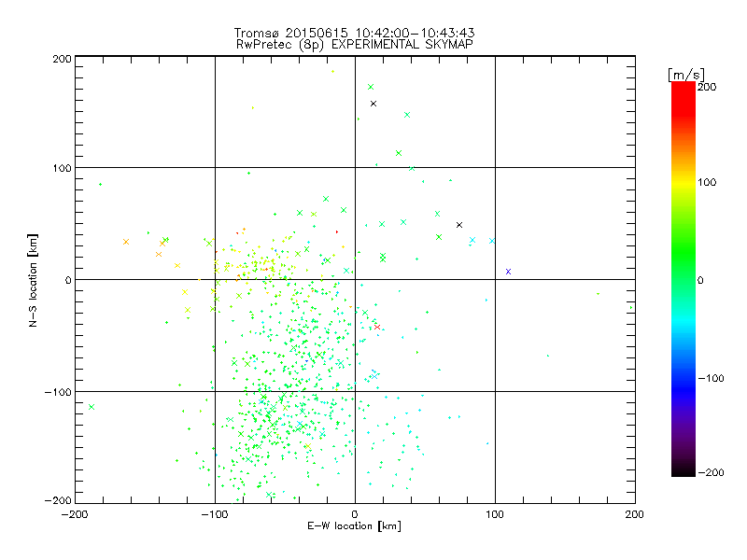Pick the green region of the velocity colorbar

(x=684, y=252)
